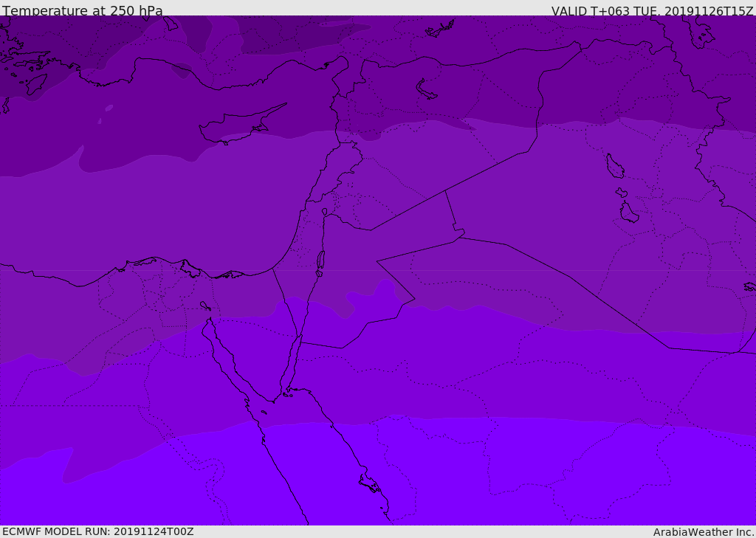Click the 'VALID T+063 TUE. 20191126T15Z' label
The image size is (756, 538).
[x=653, y=11]
